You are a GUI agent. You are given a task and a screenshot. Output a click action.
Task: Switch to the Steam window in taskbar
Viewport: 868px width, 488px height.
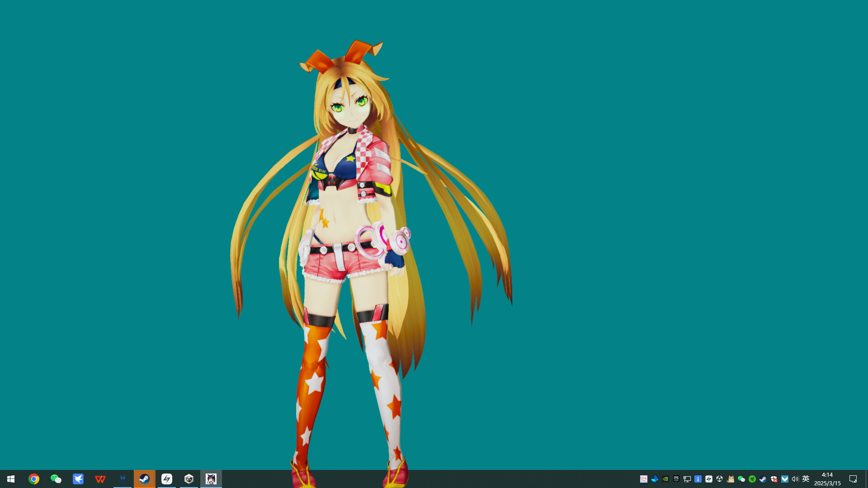pos(145,479)
